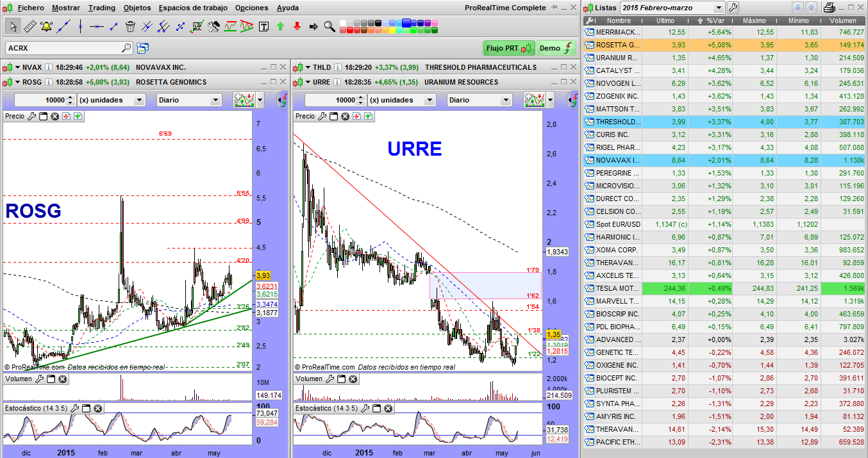Open the Mostrar menu
This screenshot has width=868, height=458.
tap(66, 8)
